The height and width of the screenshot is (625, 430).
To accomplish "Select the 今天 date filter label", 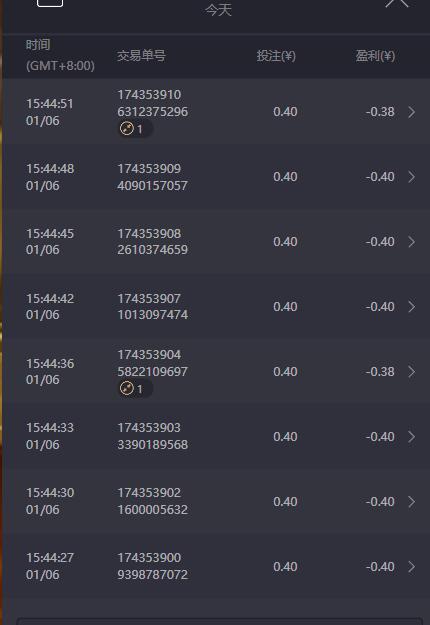I will [x=218, y=10].
